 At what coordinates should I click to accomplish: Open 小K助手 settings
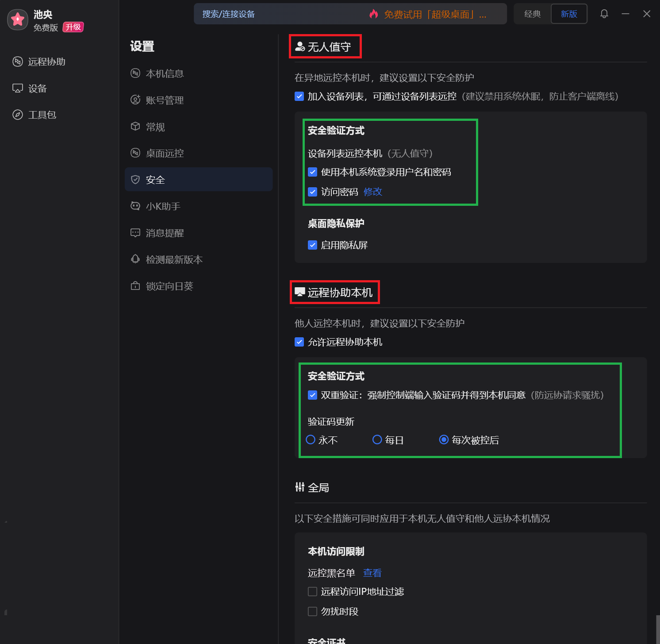click(164, 206)
